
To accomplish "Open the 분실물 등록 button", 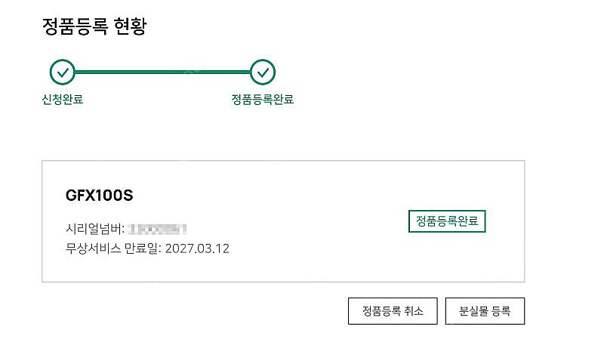I will point(485,311).
